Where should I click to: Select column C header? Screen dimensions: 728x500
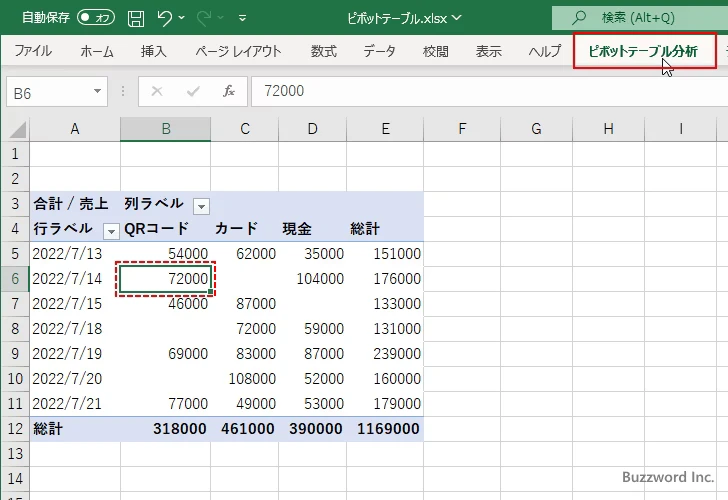click(x=245, y=129)
